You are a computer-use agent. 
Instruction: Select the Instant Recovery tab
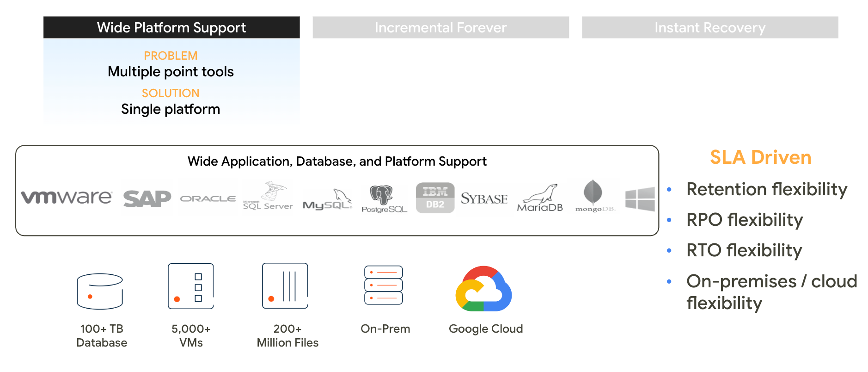(710, 27)
